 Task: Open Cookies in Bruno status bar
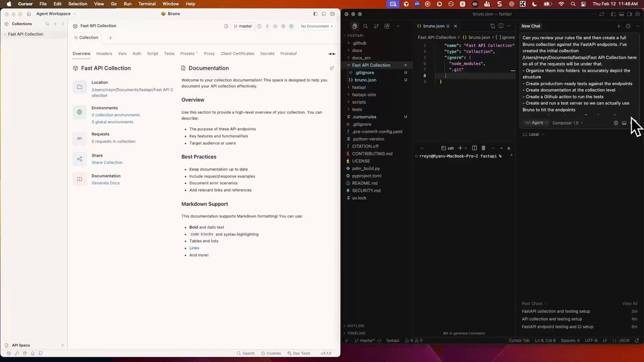pos(271,353)
